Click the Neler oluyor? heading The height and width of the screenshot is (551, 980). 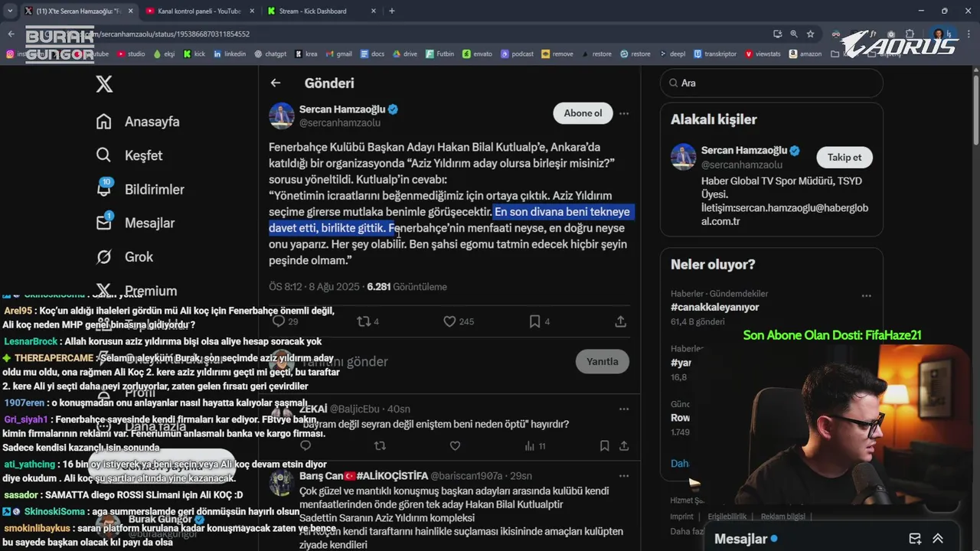pos(713,265)
